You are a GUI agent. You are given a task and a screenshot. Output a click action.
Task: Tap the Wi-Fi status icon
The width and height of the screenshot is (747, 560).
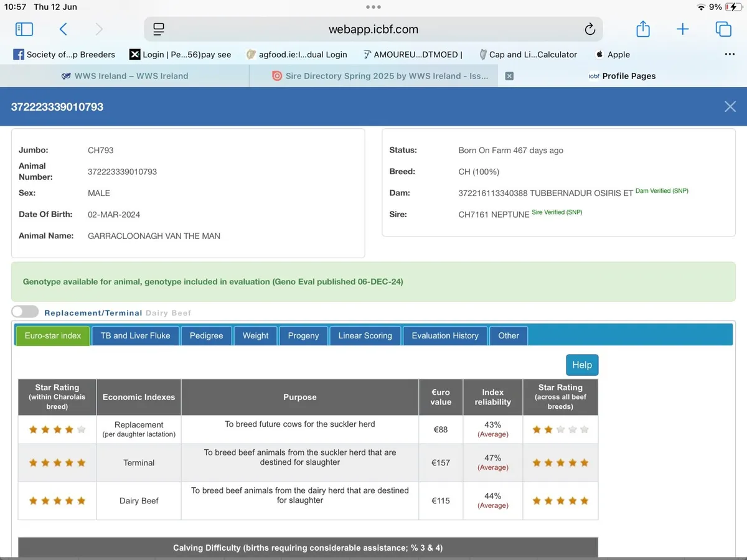pos(702,7)
